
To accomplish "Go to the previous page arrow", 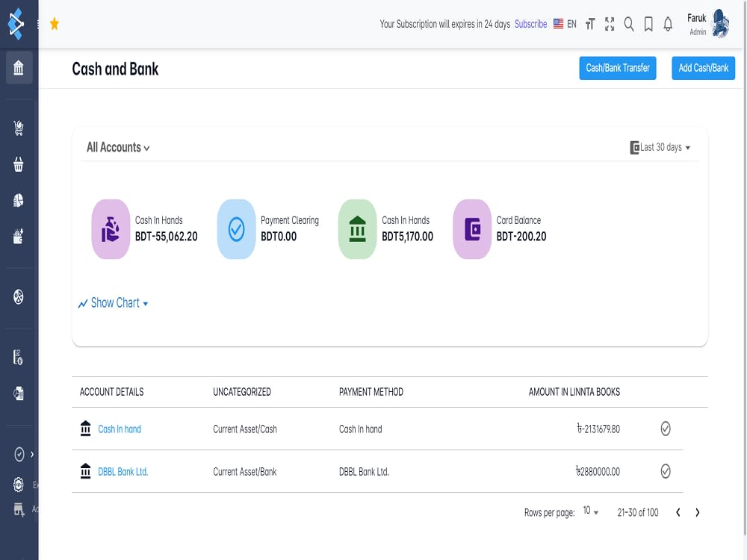I will coord(678,512).
